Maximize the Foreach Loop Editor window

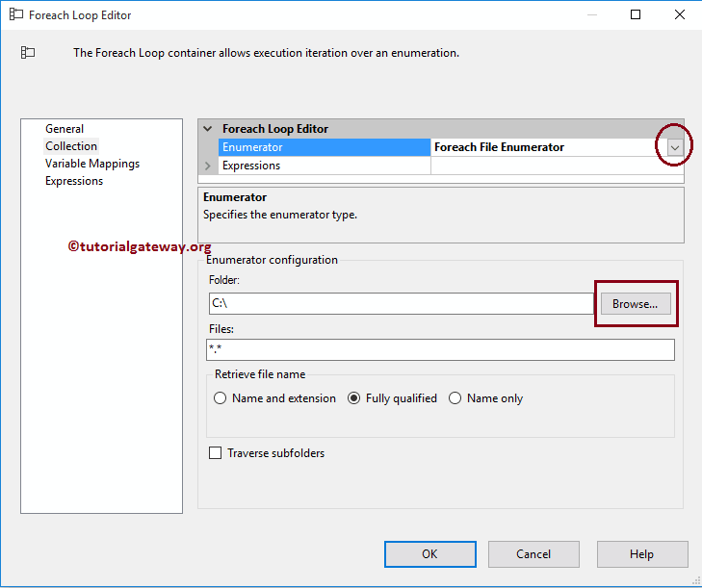636,14
